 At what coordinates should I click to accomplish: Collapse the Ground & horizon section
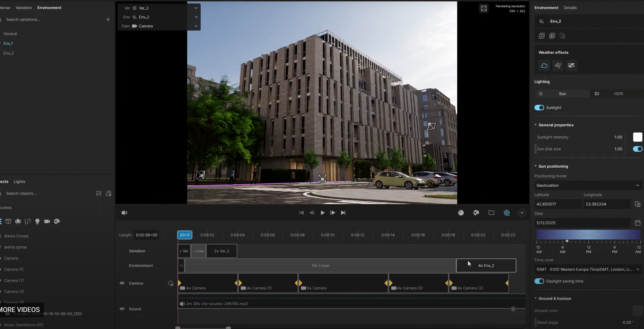536,298
